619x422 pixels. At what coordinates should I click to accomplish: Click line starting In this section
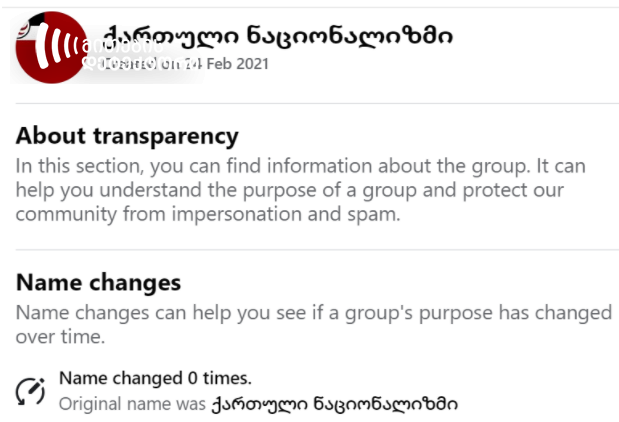click(300, 166)
